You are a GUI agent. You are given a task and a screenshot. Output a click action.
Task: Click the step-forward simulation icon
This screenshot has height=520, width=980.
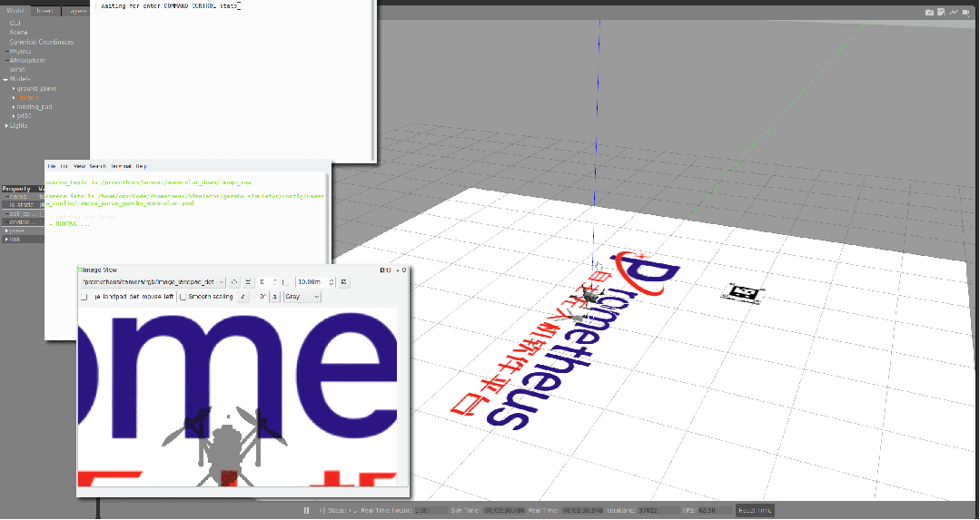point(322,511)
